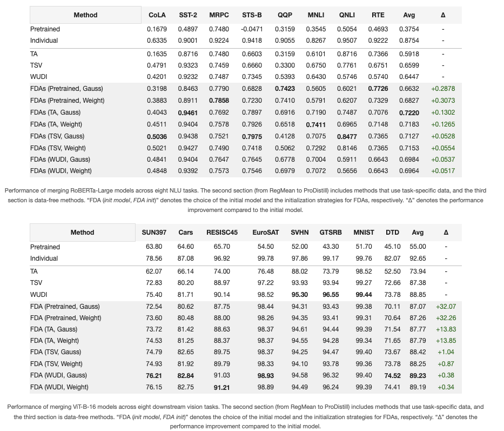
Task: Click the Method header above SUN397 table
Action: [x=82, y=233]
